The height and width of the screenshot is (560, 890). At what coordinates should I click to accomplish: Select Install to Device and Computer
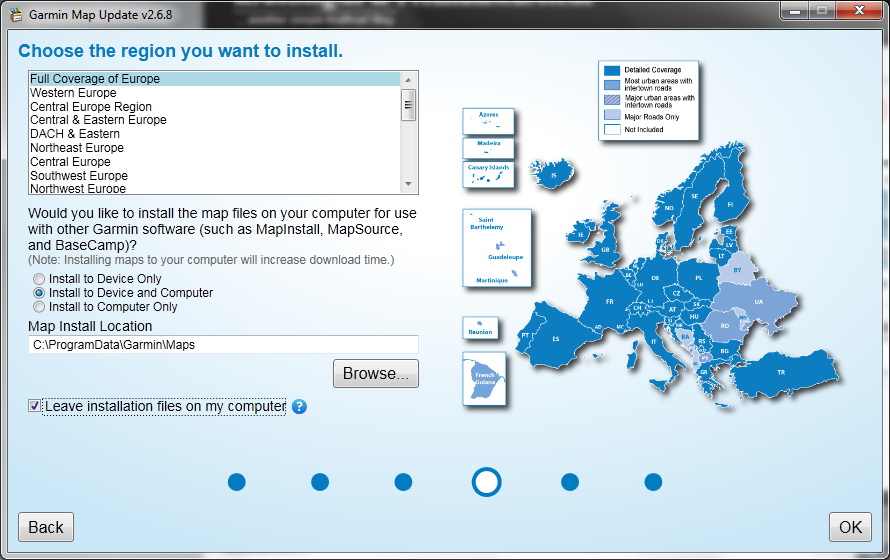point(39,293)
